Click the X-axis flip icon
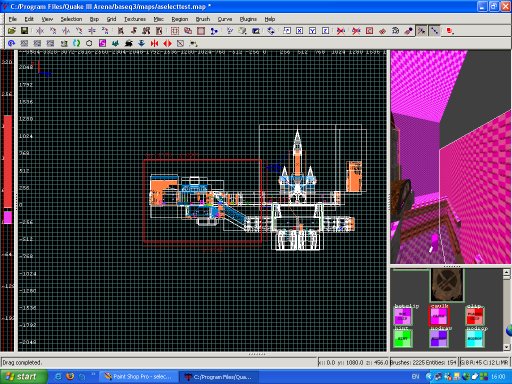Viewport: 512px width, 384px height. pos(40,31)
